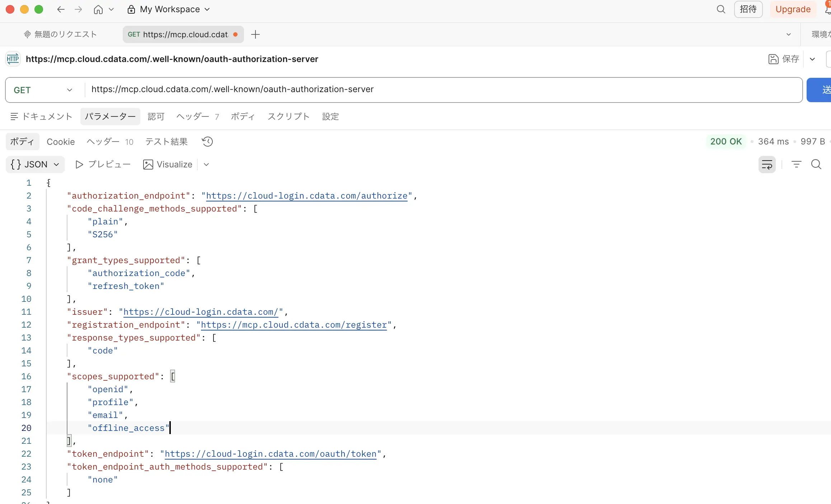Switch to the プレビュー view
This screenshot has width=831, height=504.
pyautogui.click(x=103, y=165)
